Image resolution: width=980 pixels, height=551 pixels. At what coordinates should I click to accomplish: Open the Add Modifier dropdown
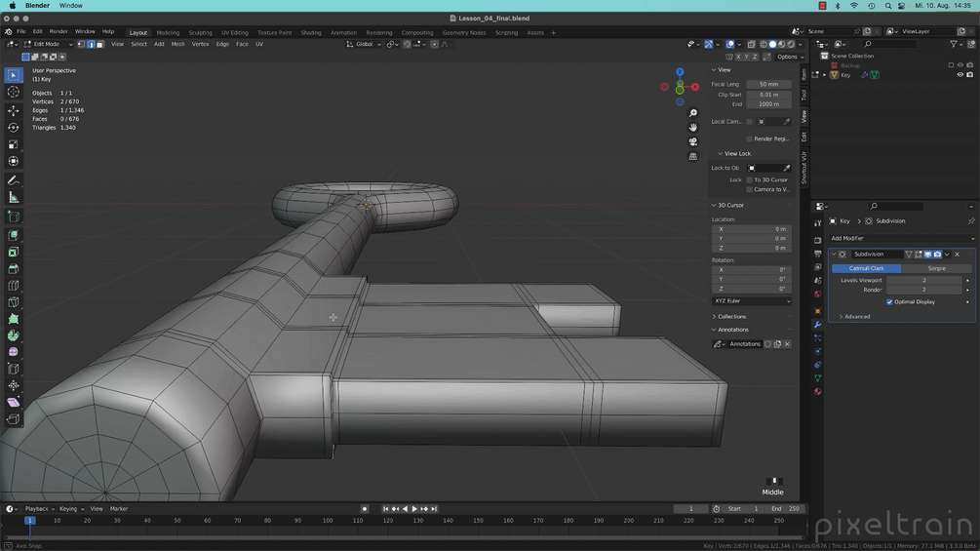[901, 238]
